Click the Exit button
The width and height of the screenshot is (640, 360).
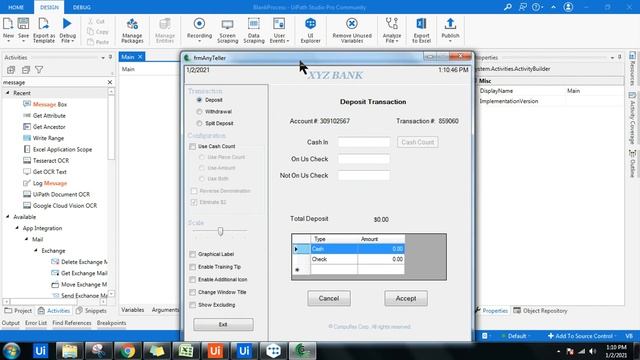223,324
